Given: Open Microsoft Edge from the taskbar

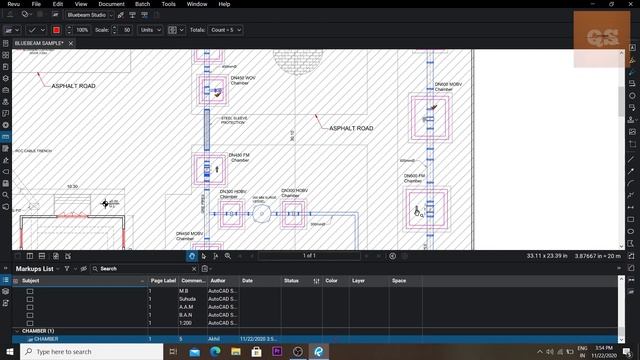Looking at the screenshot, I should click(216, 352).
